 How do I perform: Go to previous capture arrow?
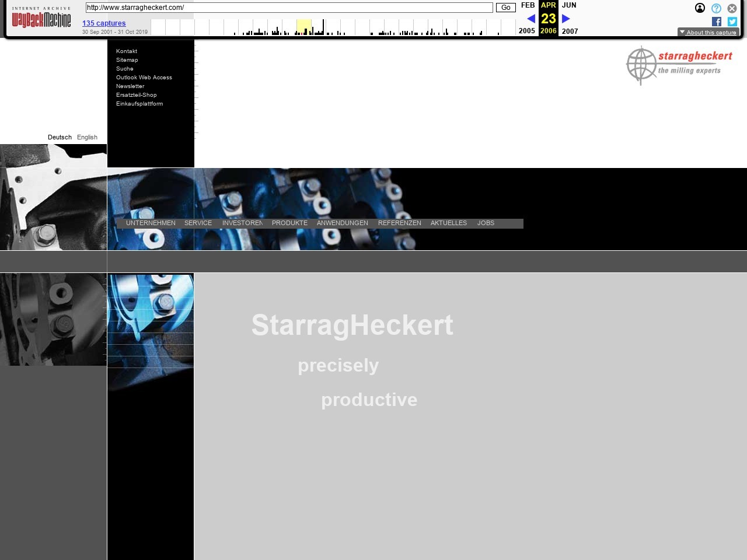530,19
